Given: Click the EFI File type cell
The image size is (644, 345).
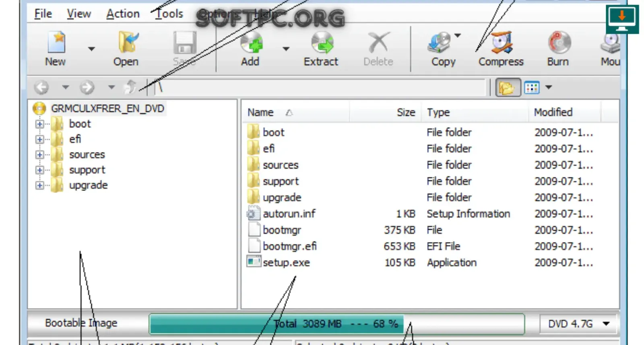Looking at the screenshot, I should pyautogui.click(x=443, y=246).
